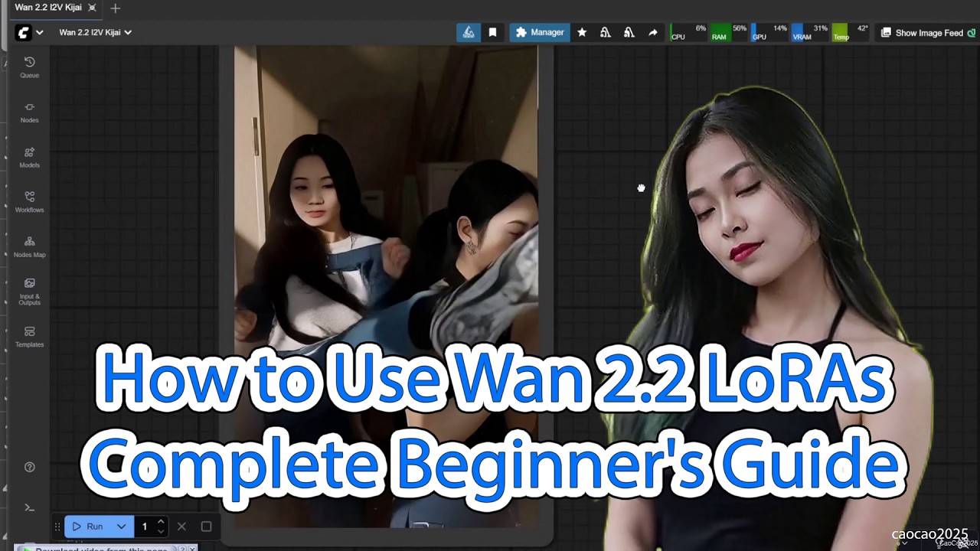
Task: Click the square clear-queue icon beside cancel
Action: [206, 527]
